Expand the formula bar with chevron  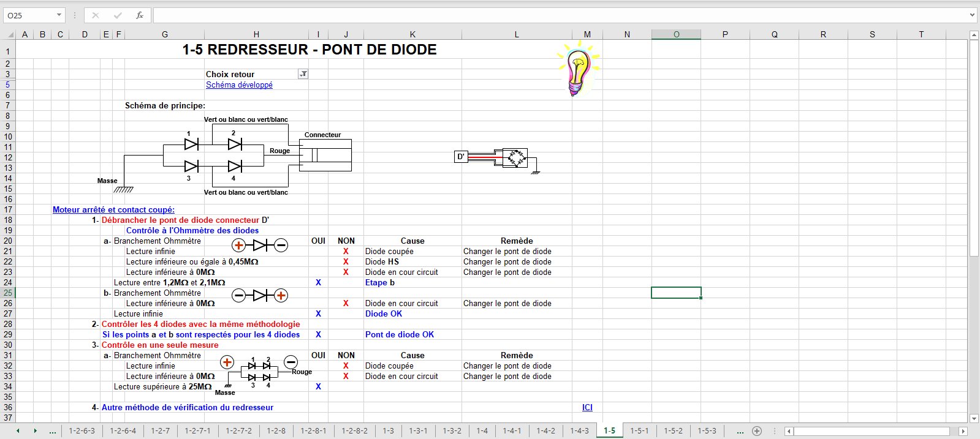click(972, 15)
